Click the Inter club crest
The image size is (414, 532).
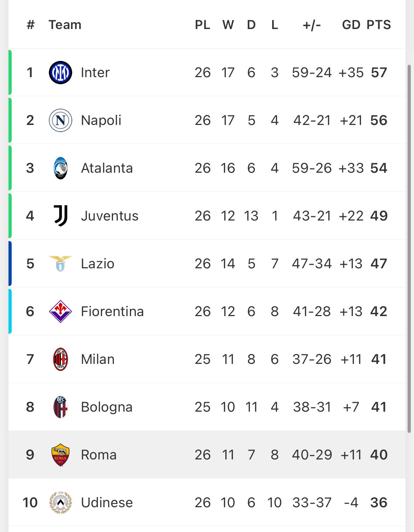click(x=61, y=73)
